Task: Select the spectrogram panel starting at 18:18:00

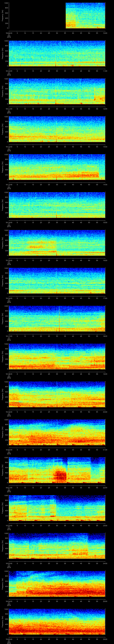Action: pos(57,357)
